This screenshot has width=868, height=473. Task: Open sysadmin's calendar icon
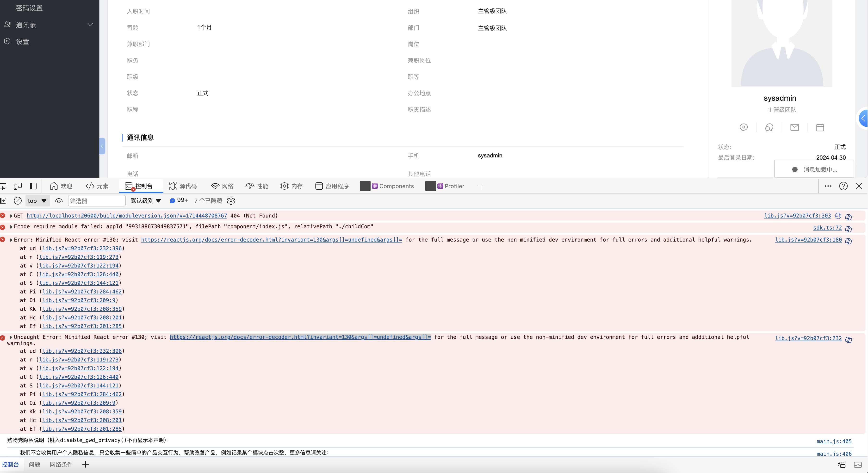820,127
